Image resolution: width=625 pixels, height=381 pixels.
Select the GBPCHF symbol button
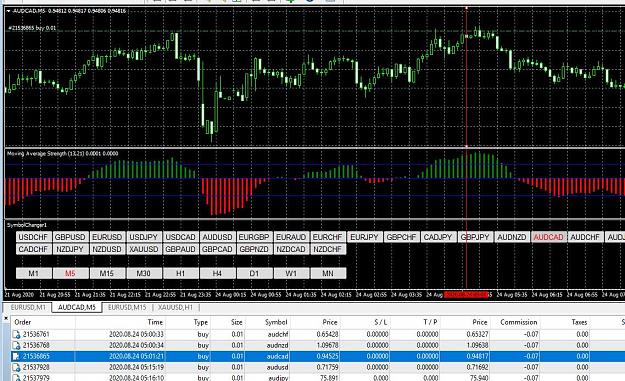point(401,237)
